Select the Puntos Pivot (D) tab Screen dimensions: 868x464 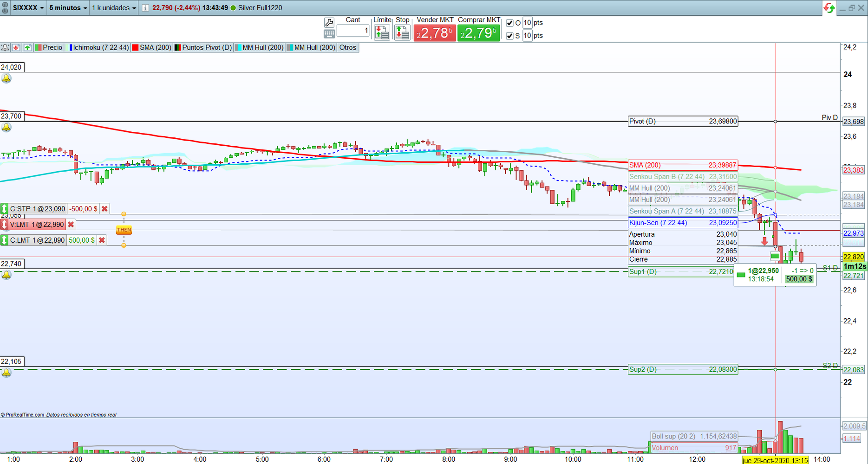pyautogui.click(x=203, y=47)
